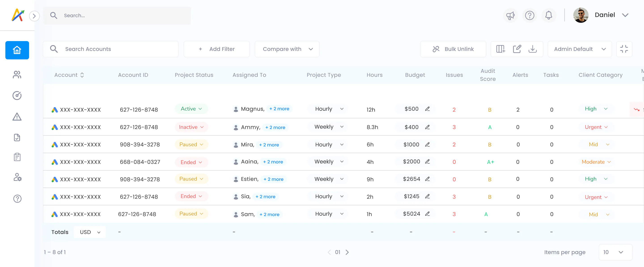Screen dimensions: 644x267
Task: Open the clipboard reports sidebar icon
Action: (x=17, y=157)
